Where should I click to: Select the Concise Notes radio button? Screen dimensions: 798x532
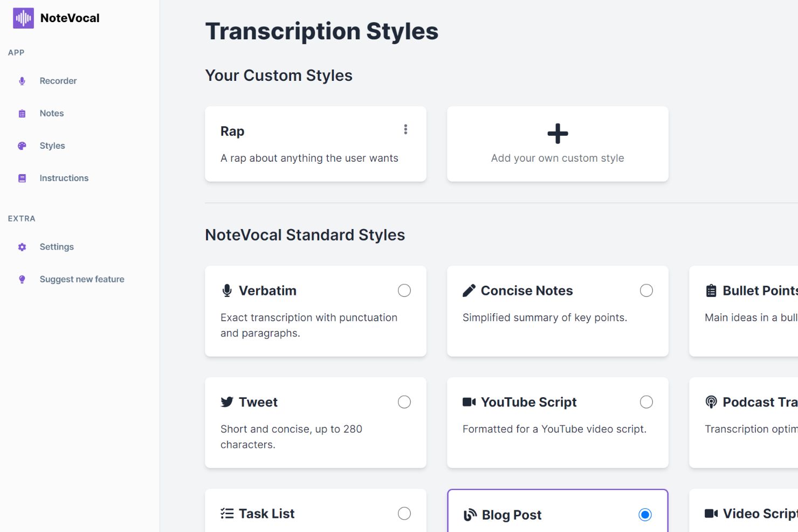pyautogui.click(x=646, y=291)
